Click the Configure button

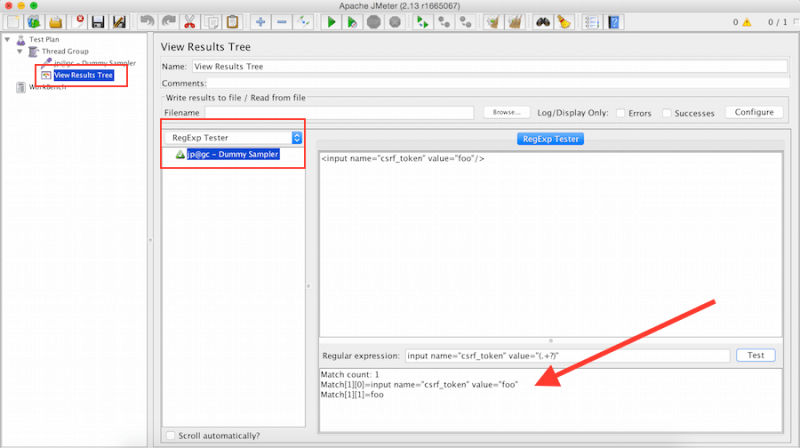coord(754,112)
